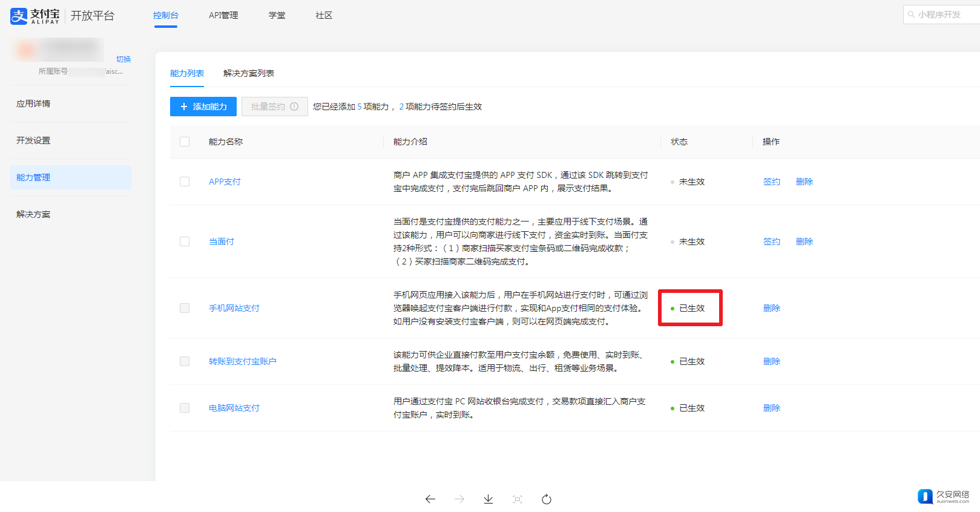
Task: Open the API管理 top menu
Action: click(x=223, y=15)
